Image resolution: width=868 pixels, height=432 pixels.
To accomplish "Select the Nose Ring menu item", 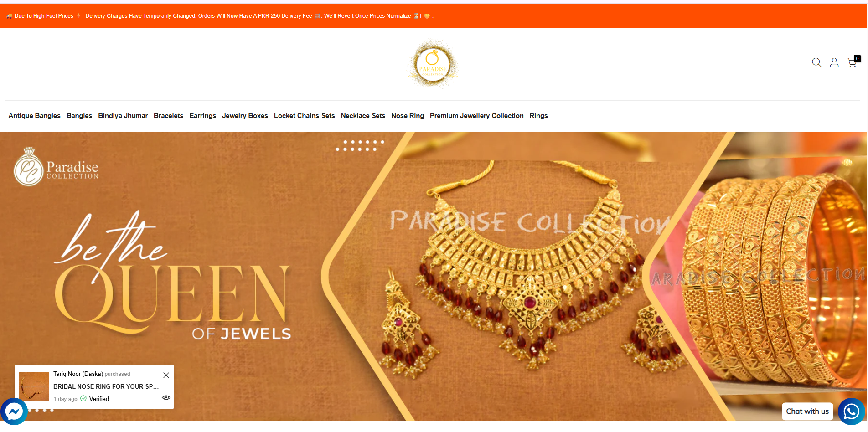I will point(407,116).
